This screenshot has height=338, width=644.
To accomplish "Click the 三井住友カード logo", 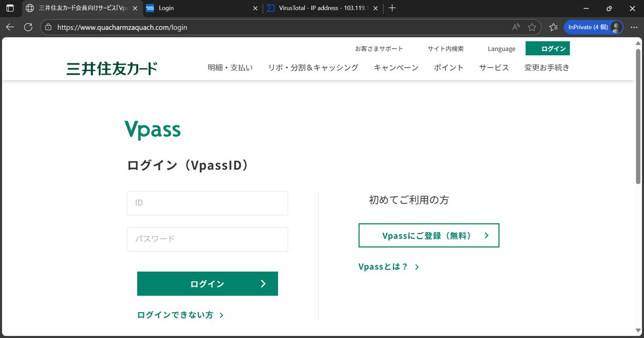I will [112, 69].
